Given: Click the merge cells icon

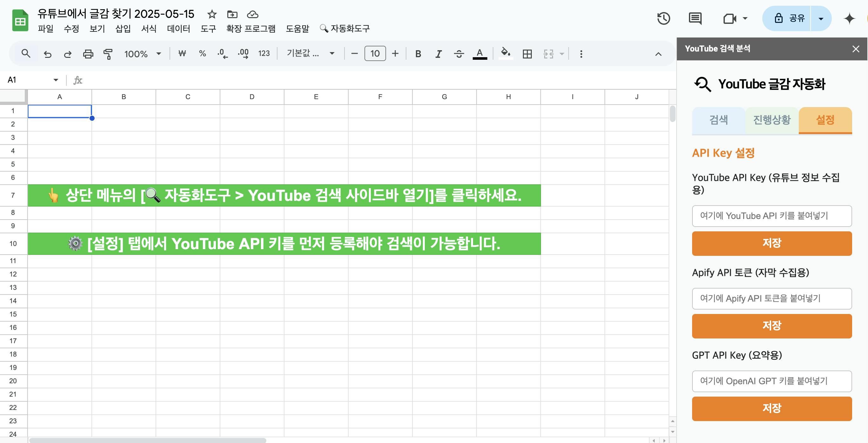Looking at the screenshot, I should pyautogui.click(x=549, y=54).
